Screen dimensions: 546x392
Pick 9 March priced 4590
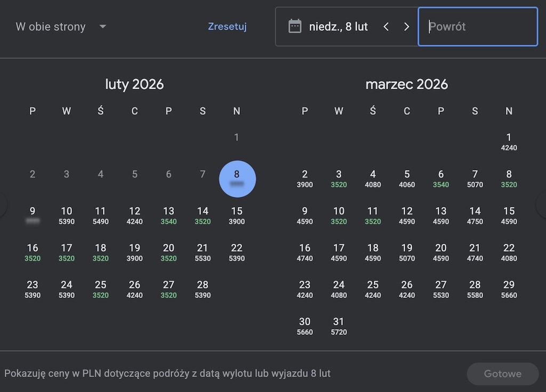(x=304, y=215)
